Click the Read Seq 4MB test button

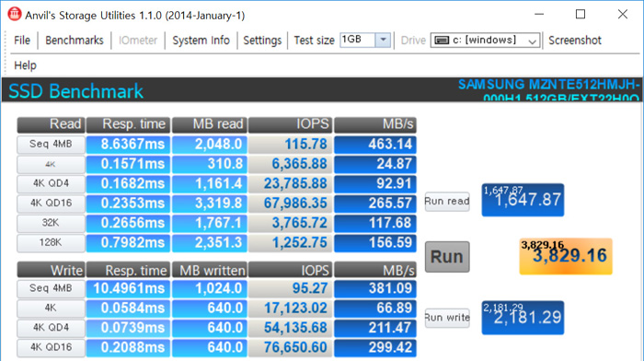(x=51, y=145)
